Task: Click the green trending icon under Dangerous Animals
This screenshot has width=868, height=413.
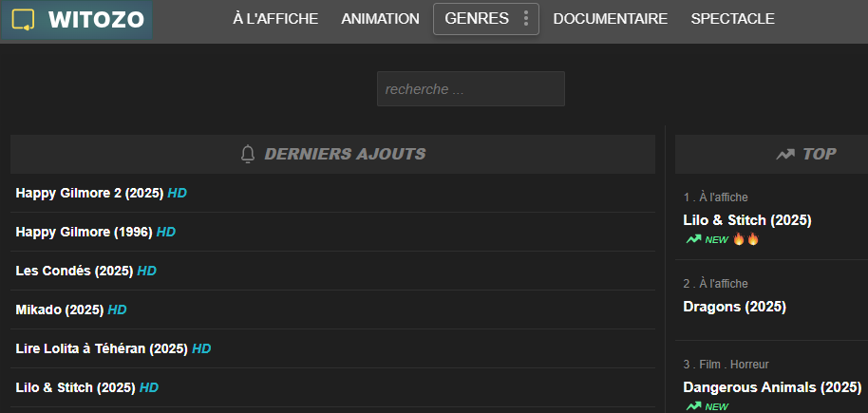Action: (x=693, y=406)
